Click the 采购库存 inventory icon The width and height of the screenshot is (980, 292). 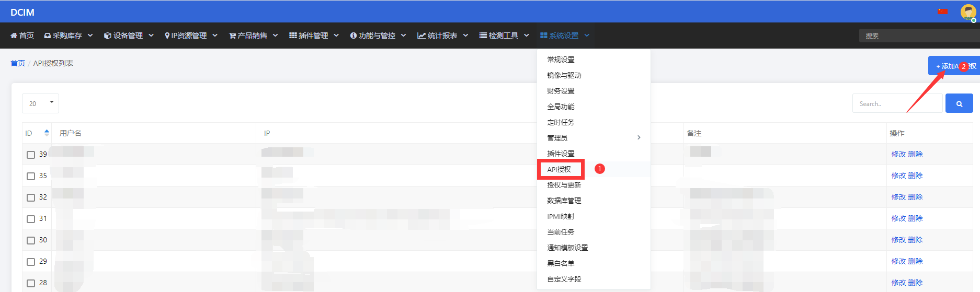click(48, 36)
